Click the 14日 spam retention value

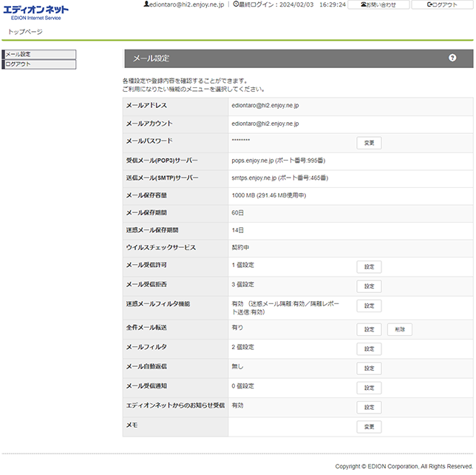click(238, 230)
